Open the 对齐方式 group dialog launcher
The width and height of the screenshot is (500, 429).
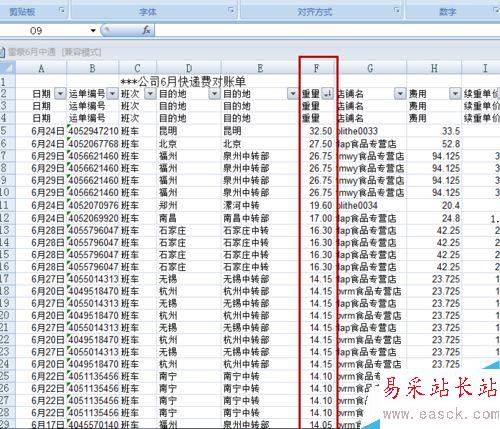396,11
